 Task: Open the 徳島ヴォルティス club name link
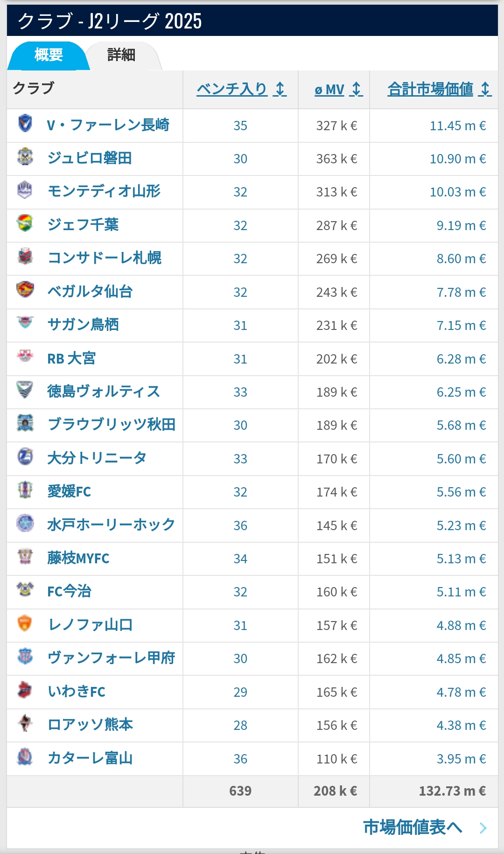pos(104,392)
